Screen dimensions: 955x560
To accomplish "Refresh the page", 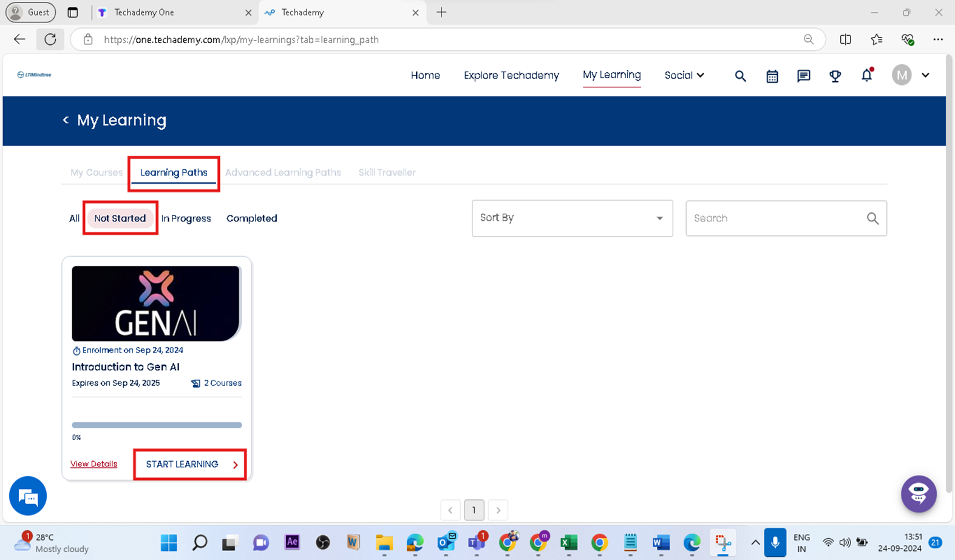I will (50, 39).
